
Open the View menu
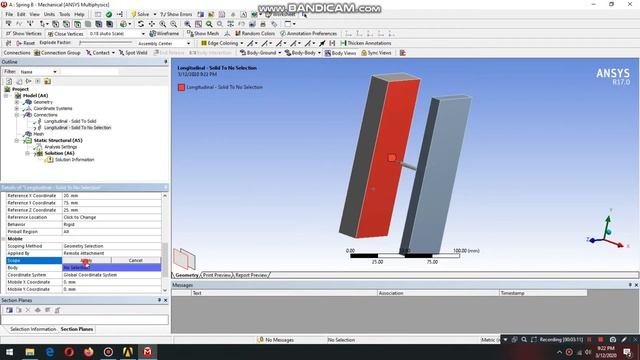[35, 14]
